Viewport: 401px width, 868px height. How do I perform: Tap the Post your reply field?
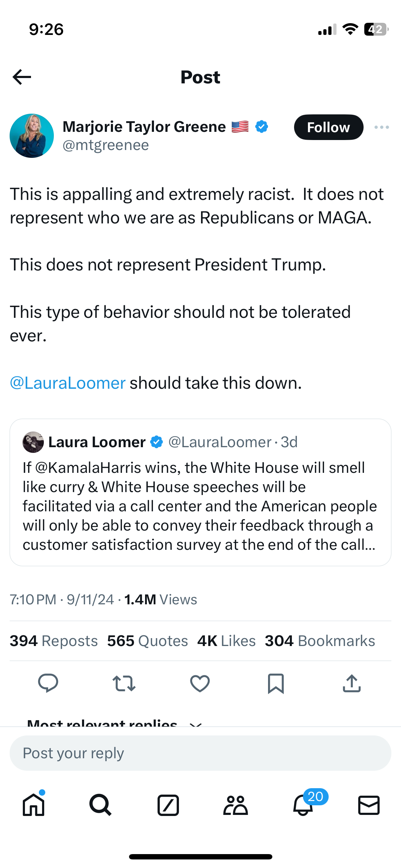[x=200, y=753]
